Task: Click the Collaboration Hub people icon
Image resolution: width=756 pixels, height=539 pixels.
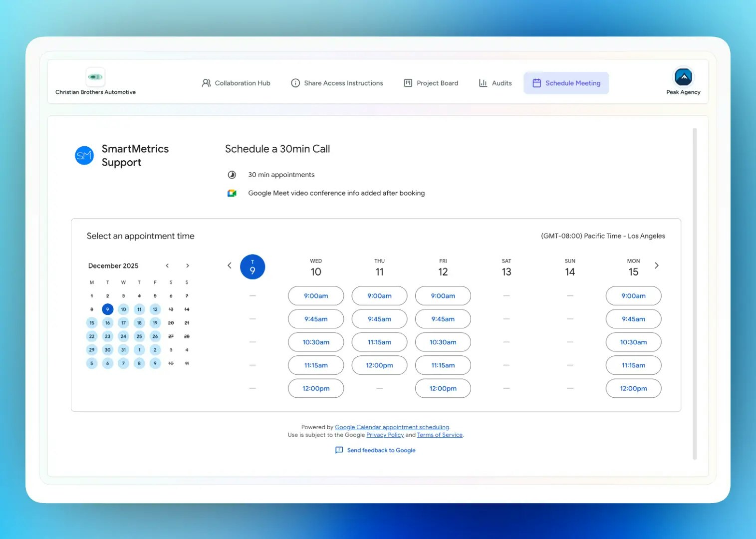Action: pyautogui.click(x=206, y=83)
